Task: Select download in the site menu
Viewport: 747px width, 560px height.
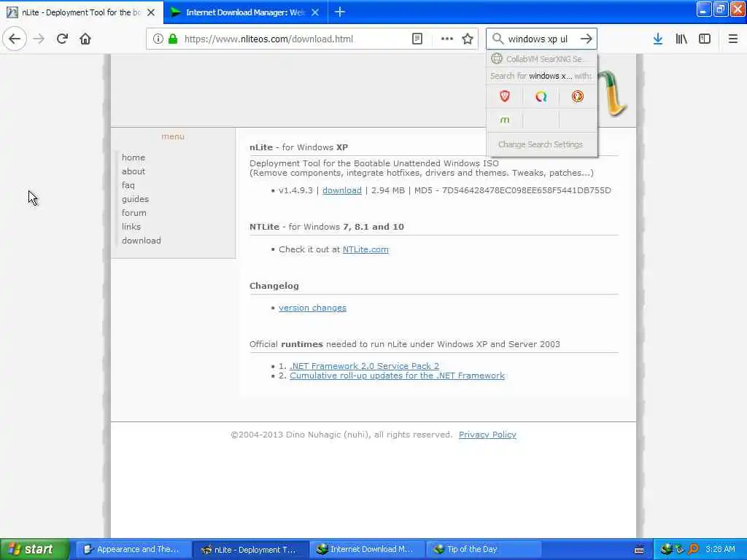Action: tap(142, 240)
